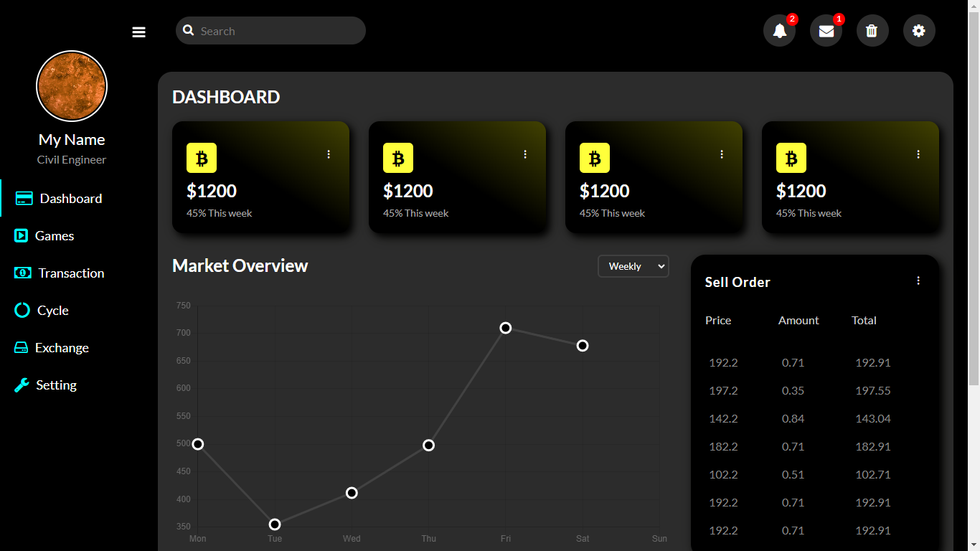Click the Civil Engineer subtitle
Screen dimensions: 980x551
[x=72, y=160]
